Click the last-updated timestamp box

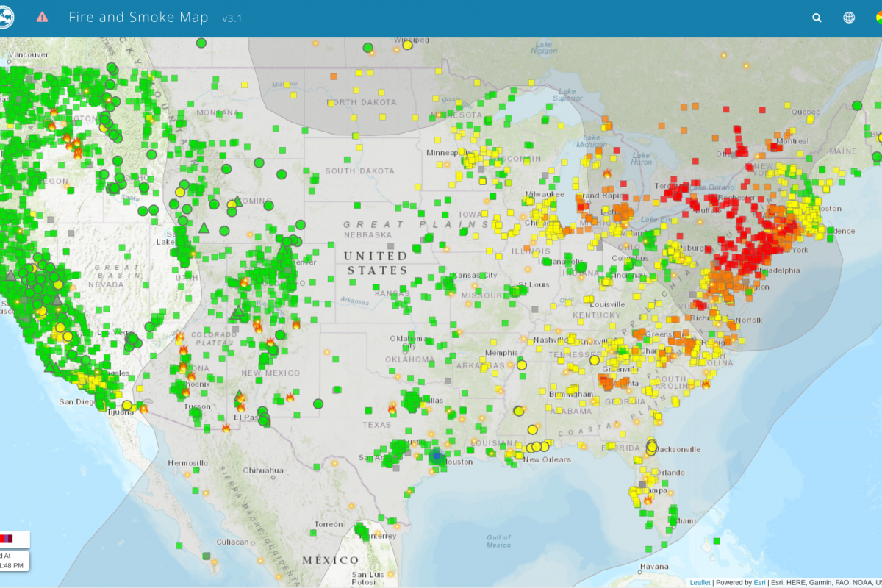(13, 561)
